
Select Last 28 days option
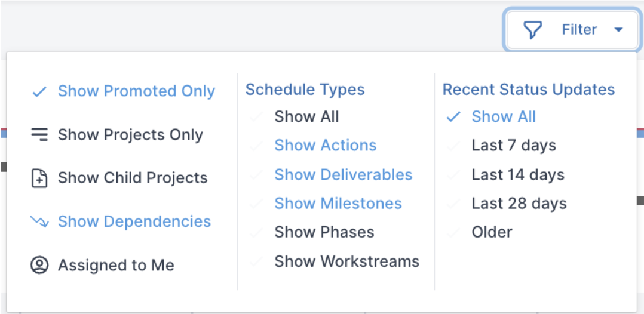click(x=519, y=204)
